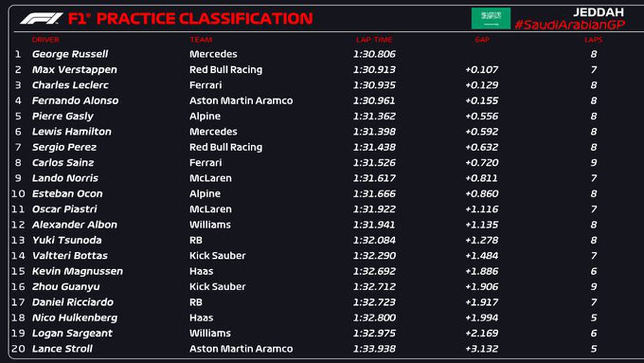644x363 pixels.
Task: Click the TEAM column header
Action: (x=201, y=40)
